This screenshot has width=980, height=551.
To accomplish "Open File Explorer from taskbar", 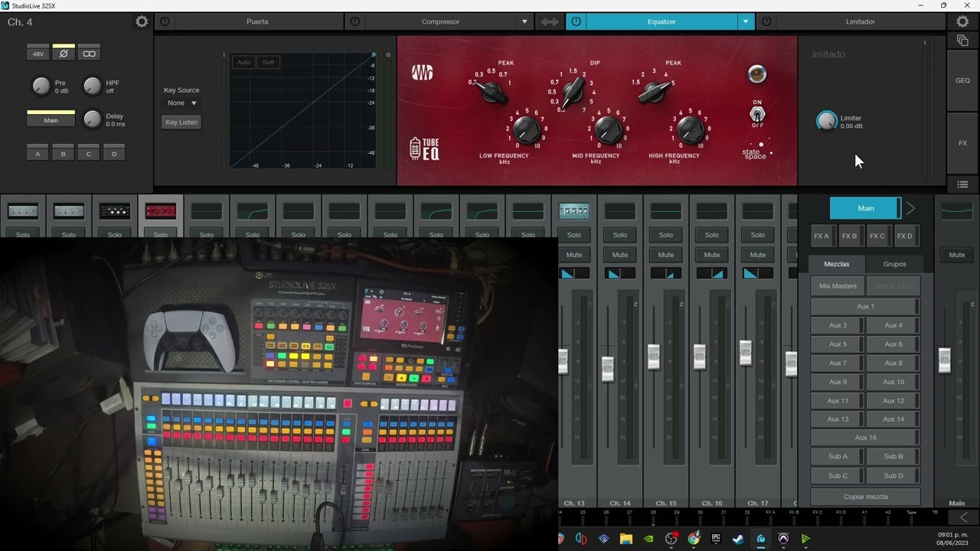I will pos(626,539).
